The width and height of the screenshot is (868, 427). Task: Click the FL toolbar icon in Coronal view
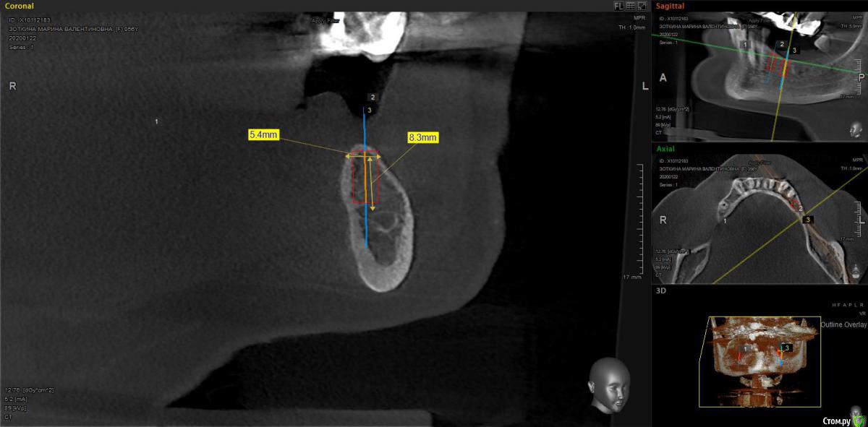click(618, 6)
